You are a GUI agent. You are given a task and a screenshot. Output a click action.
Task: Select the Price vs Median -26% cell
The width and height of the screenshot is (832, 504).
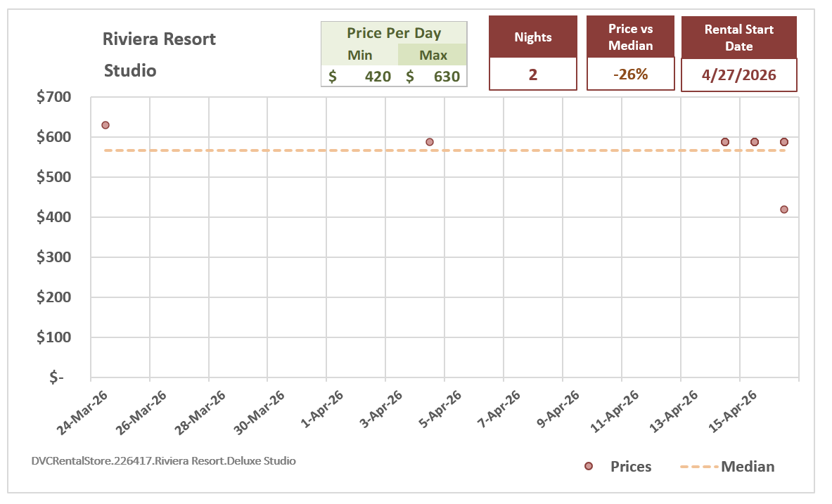tap(630, 75)
